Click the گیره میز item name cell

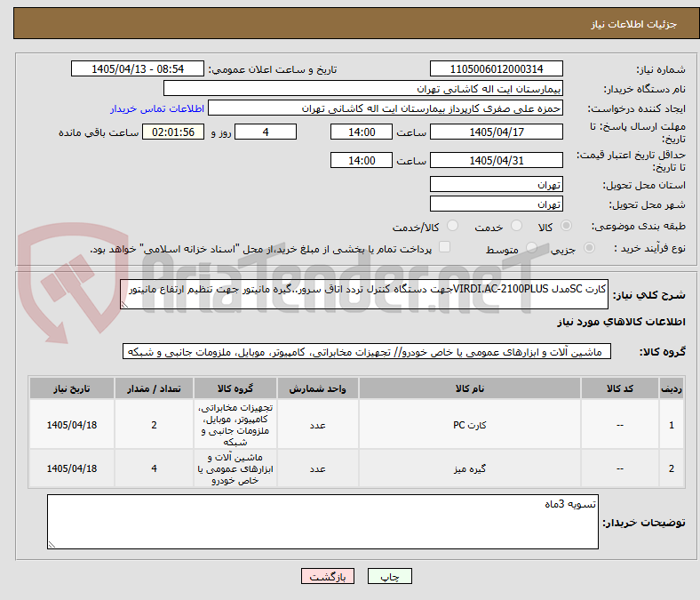470,468
